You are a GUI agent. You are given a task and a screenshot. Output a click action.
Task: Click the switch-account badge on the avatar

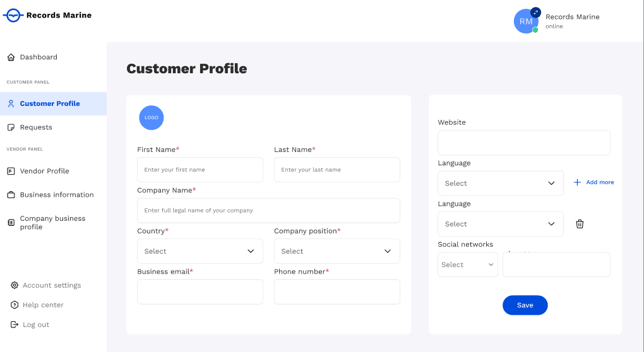[x=535, y=12]
